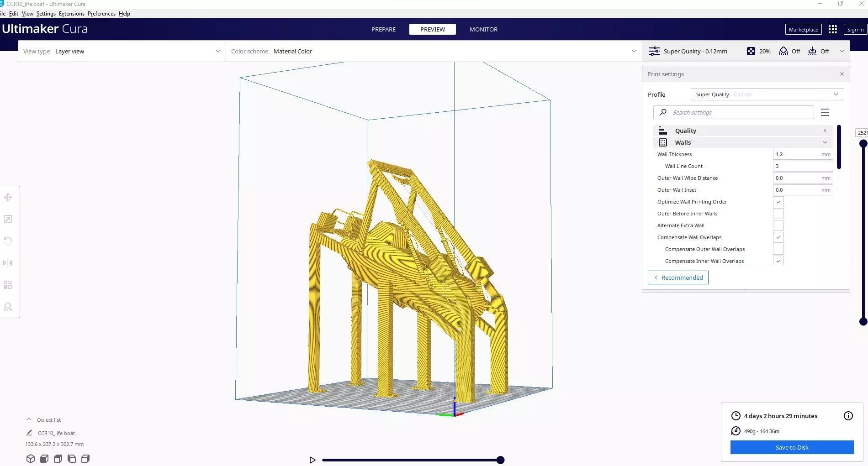
Task: Click the Wall Thickness value field
Action: click(803, 154)
